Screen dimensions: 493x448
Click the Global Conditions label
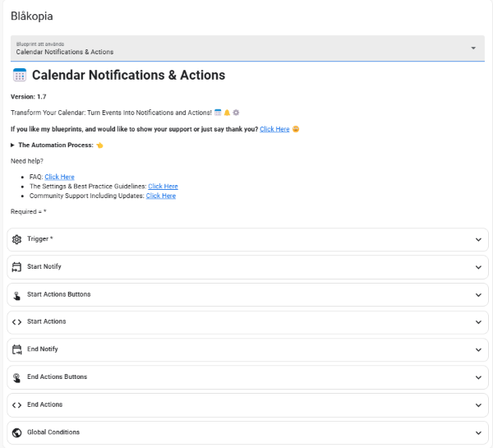pos(53,432)
